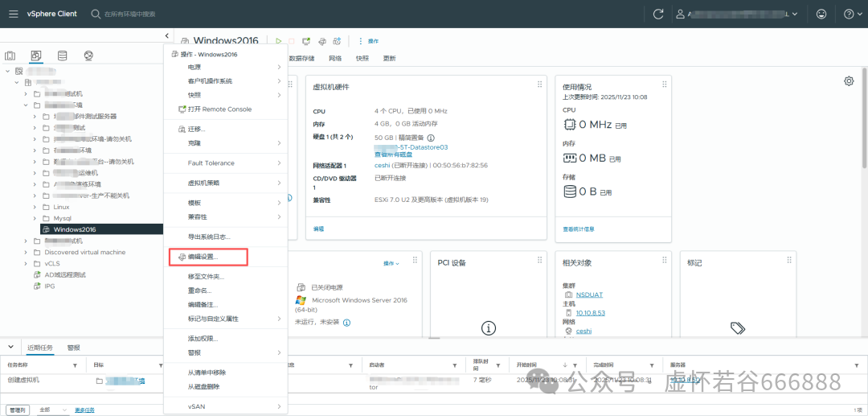Launch console via toolbar monitor icon
Screen dimensions: 868x416
pyautogui.click(x=306, y=41)
